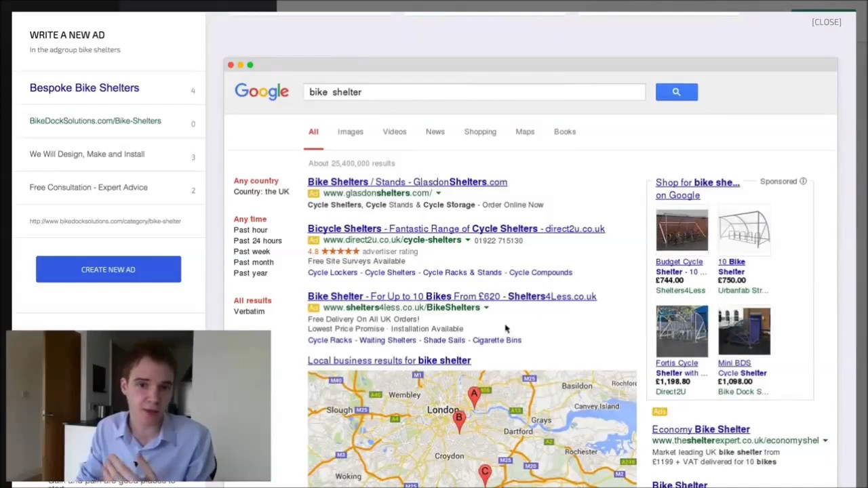Expand dropdown arrow next to glasdonshelters.com URL
The height and width of the screenshot is (488, 868).
(x=438, y=194)
